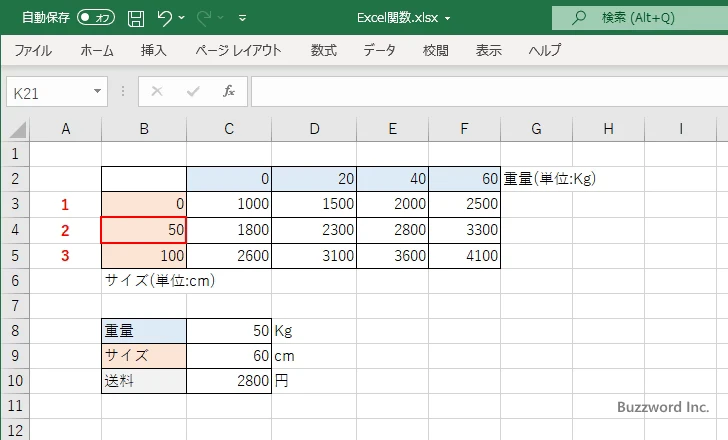
Task: Click cell D10 containing 円
Action: [314, 381]
